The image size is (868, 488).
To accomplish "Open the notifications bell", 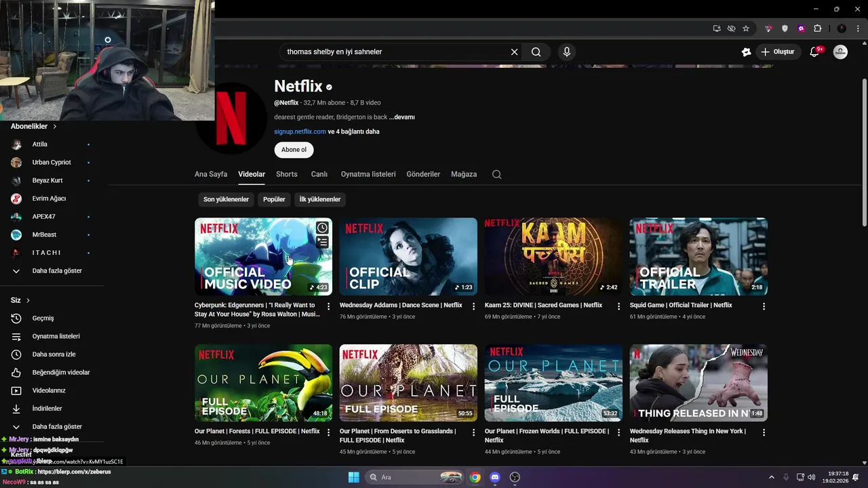I will coord(815,52).
